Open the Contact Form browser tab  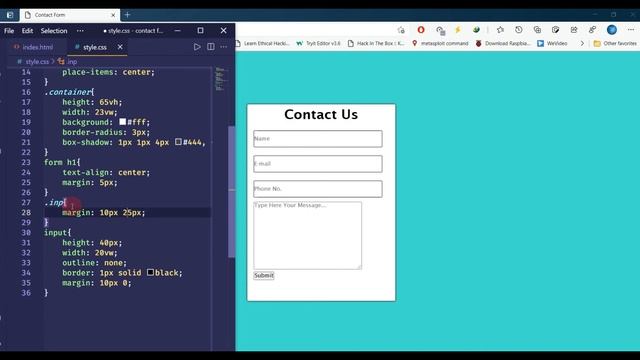(69, 15)
